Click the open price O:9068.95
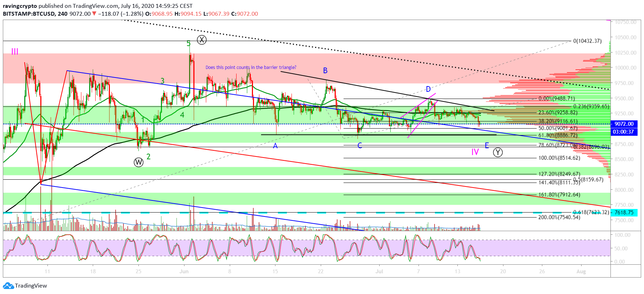644x294 pixels. pyautogui.click(x=158, y=14)
